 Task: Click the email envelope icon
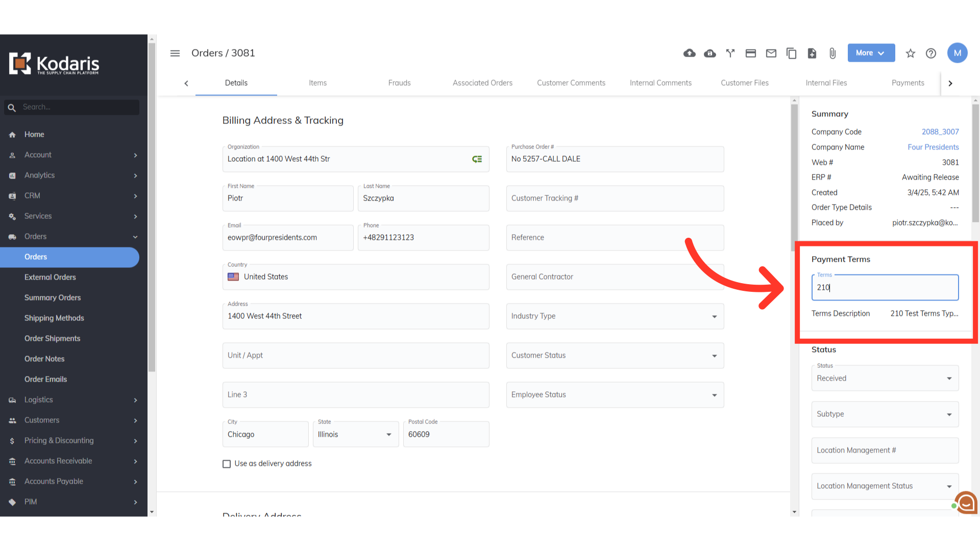click(x=771, y=53)
